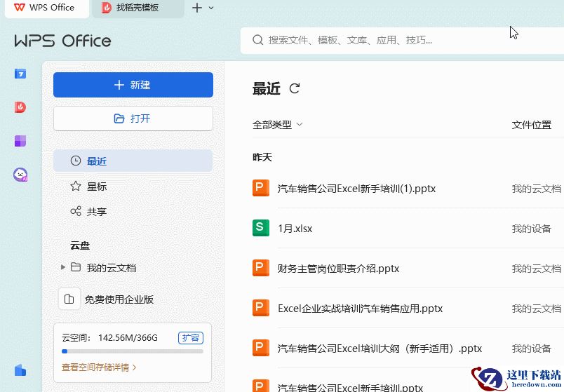Click the refresh icon next to 最近

295,88
